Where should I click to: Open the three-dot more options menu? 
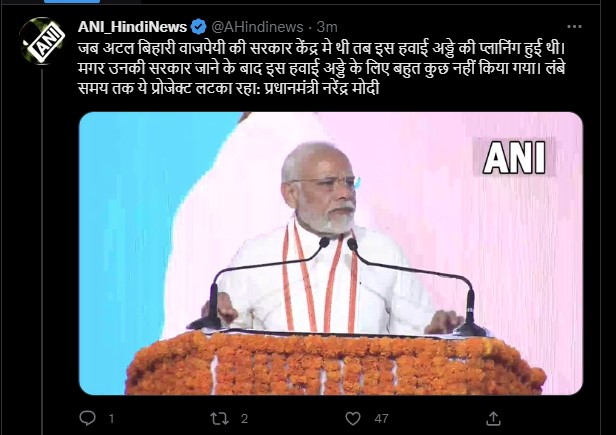tap(574, 27)
